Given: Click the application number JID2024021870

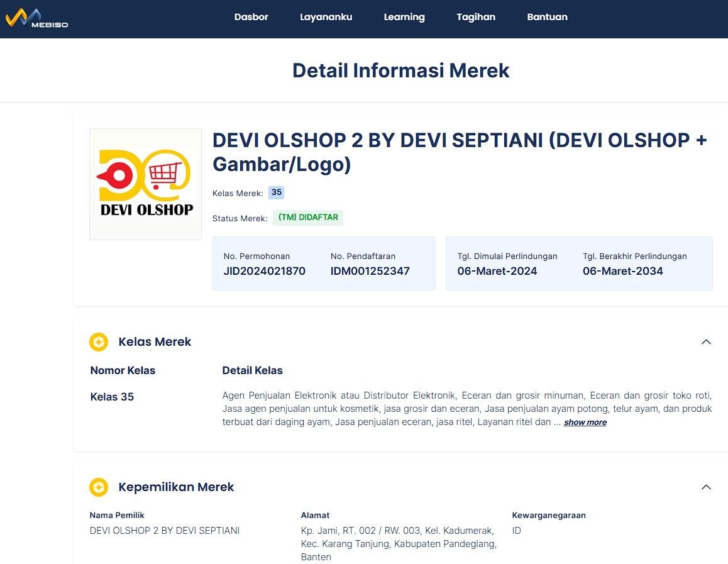Looking at the screenshot, I should [264, 271].
